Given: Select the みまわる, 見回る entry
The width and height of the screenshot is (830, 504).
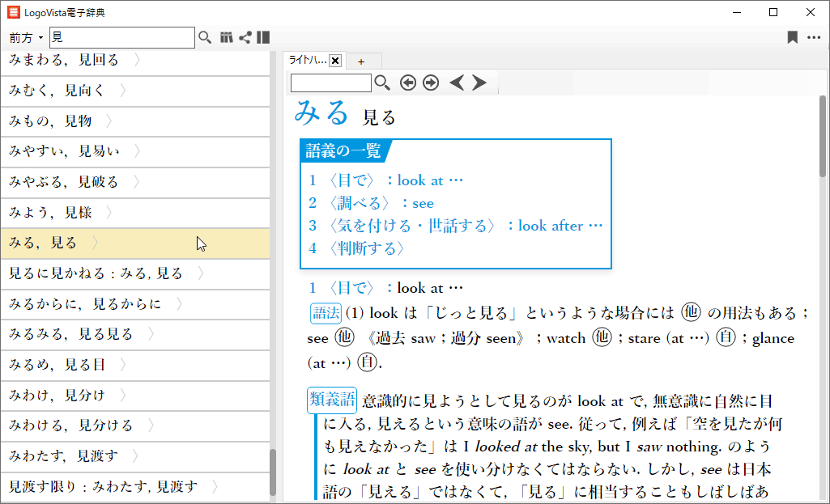Looking at the screenshot, I should click(135, 61).
